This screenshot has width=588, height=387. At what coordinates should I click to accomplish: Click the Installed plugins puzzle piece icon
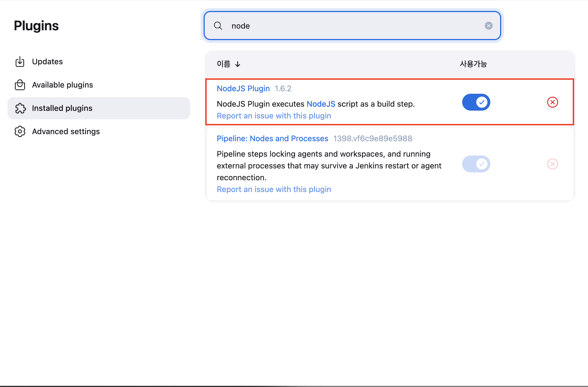[x=20, y=108]
